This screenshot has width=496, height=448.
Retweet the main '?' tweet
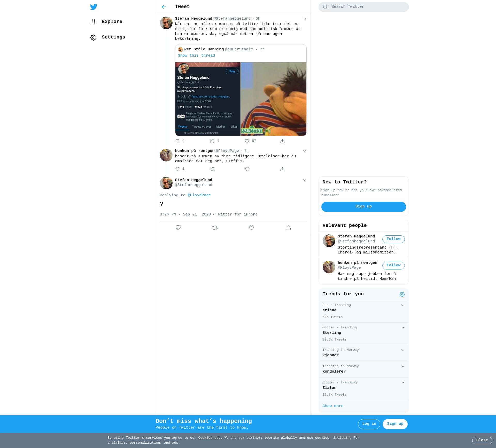click(215, 228)
